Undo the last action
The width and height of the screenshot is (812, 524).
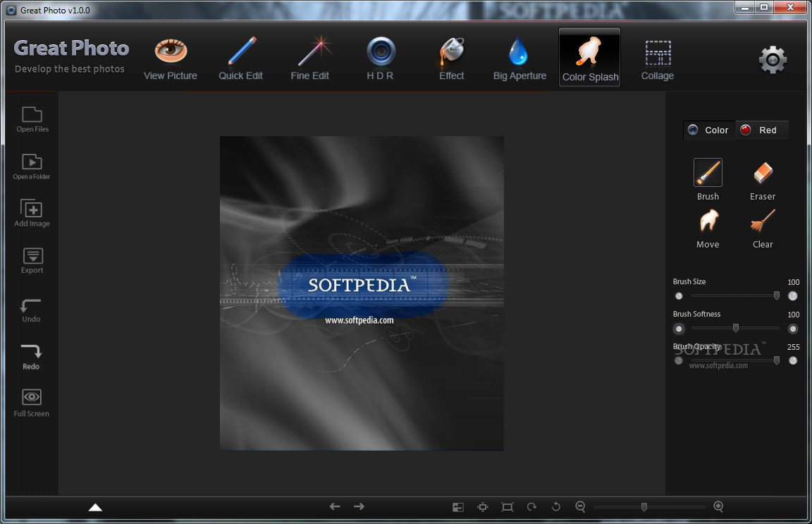coord(31,310)
